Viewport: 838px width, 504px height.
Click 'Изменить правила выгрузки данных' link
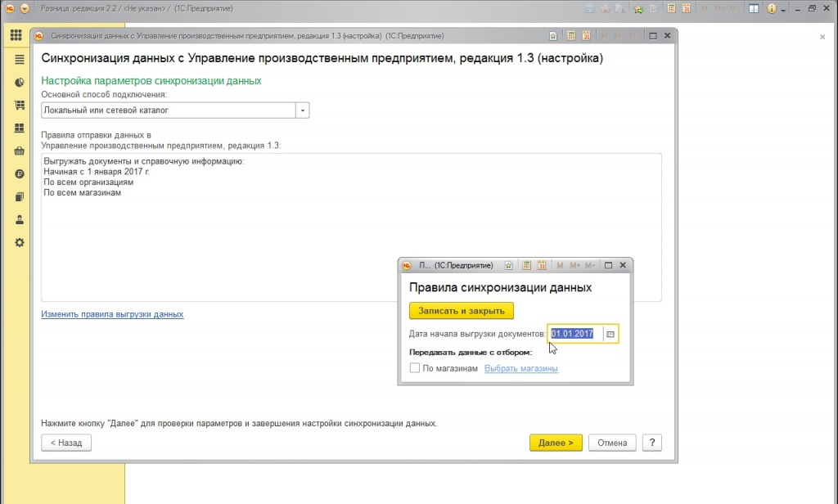coord(112,314)
